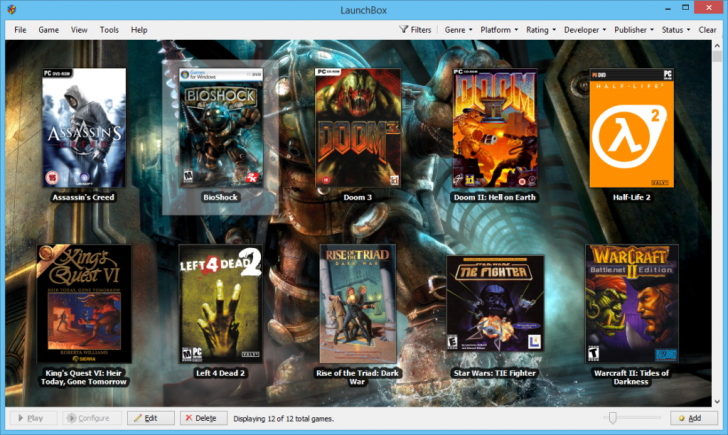This screenshot has height=435, width=728.
Task: Minimize the LaunchBox window
Action: [x=668, y=7]
